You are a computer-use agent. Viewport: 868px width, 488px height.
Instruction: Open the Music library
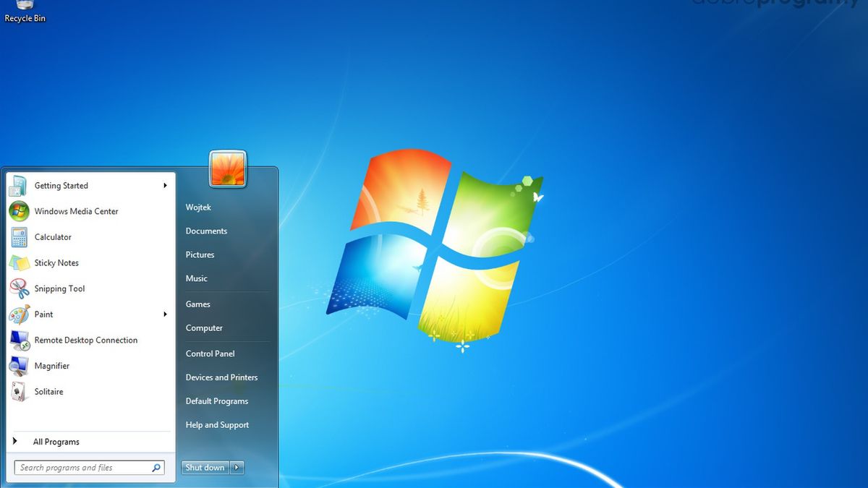tap(196, 278)
